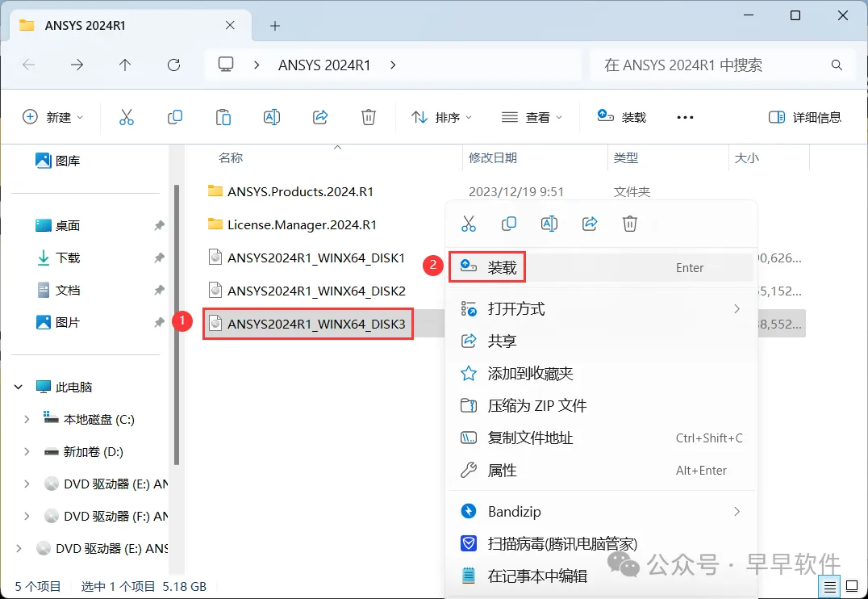Select the ANSYS2024R1_WINX64_DISK3 file

[x=307, y=325]
